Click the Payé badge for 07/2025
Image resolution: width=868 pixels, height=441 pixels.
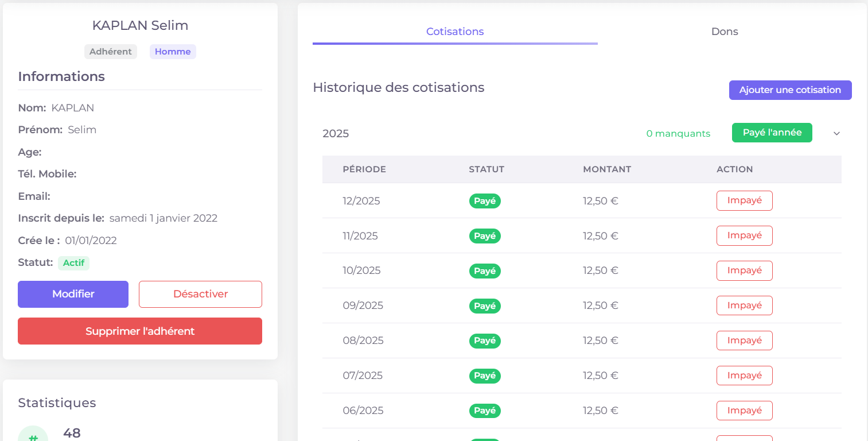click(485, 376)
